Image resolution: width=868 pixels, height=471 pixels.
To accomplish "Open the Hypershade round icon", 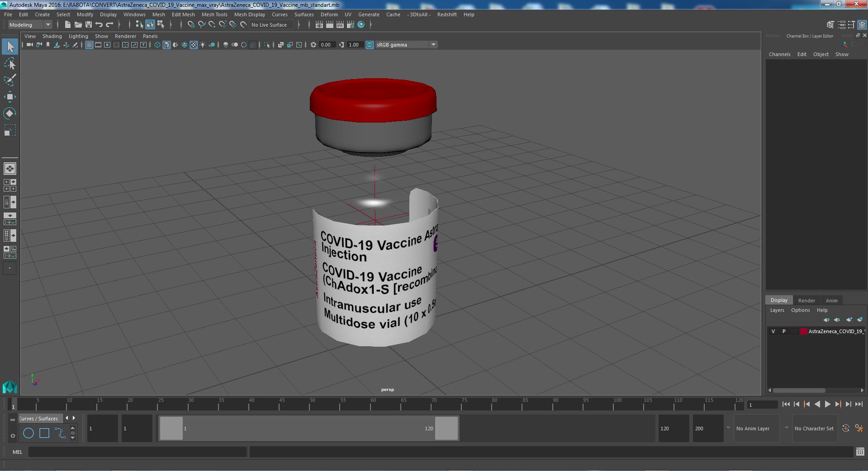I will pos(361,25).
